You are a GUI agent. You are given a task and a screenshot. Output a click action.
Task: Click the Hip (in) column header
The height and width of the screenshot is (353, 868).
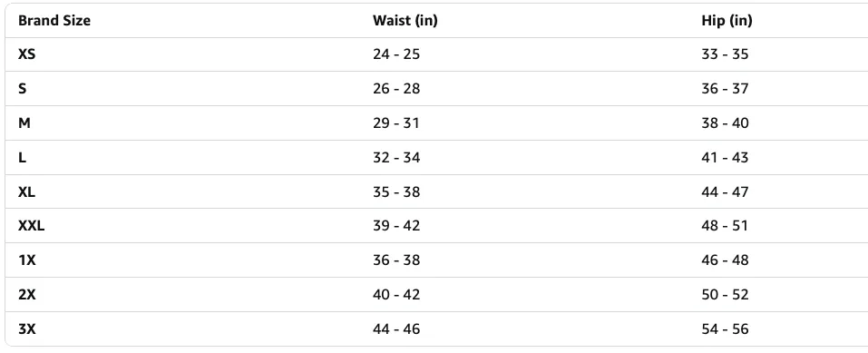(x=727, y=21)
